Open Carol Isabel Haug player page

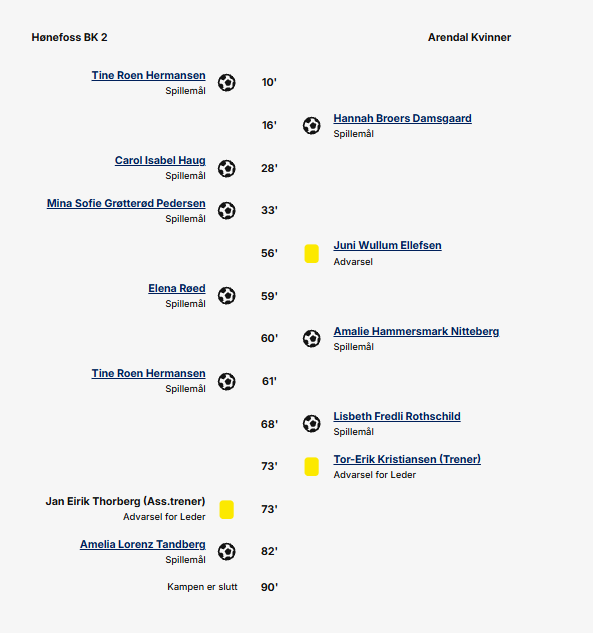160,161
